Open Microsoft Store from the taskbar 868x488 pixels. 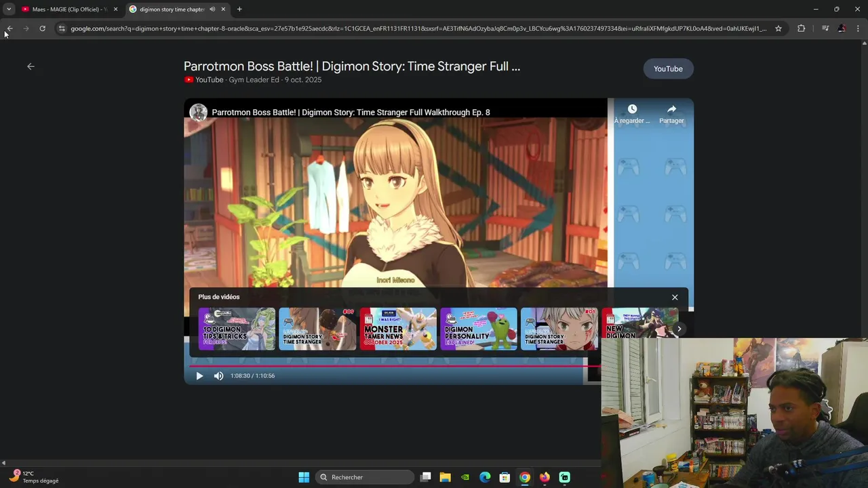coord(505,477)
